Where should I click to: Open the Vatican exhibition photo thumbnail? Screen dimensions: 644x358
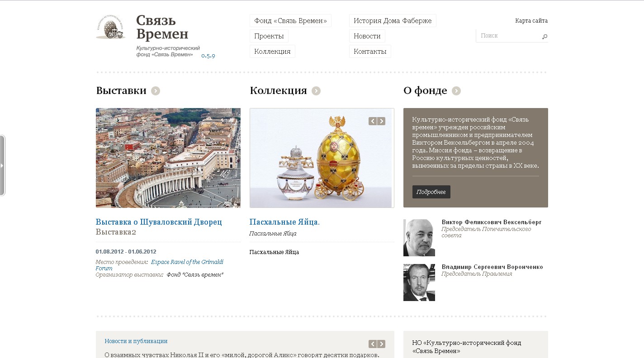pyautogui.click(x=168, y=158)
